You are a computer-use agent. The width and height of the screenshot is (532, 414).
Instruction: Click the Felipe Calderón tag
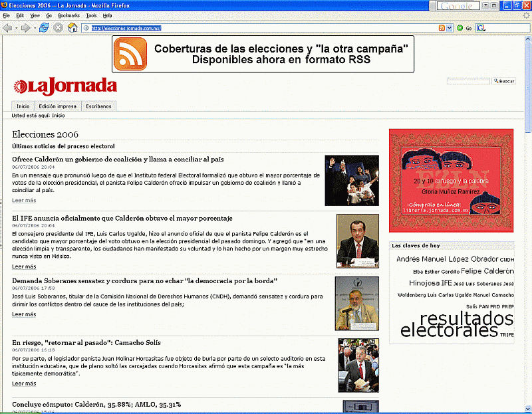(487, 271)
